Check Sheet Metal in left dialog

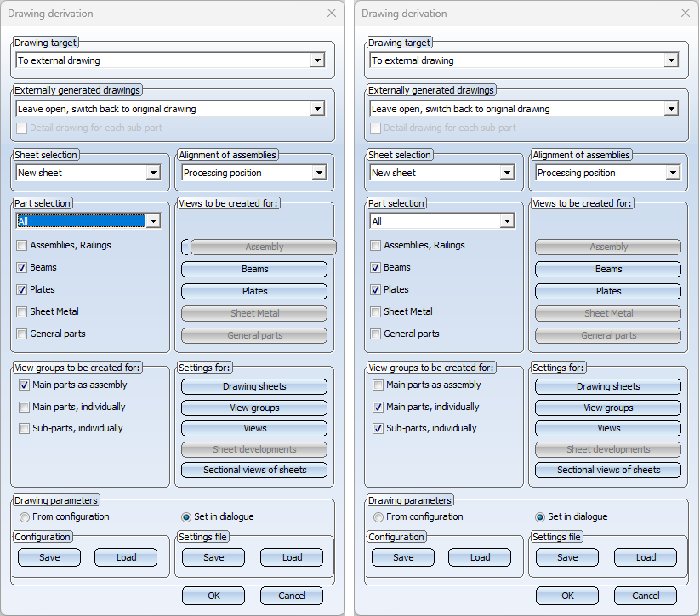pos(21,311)
